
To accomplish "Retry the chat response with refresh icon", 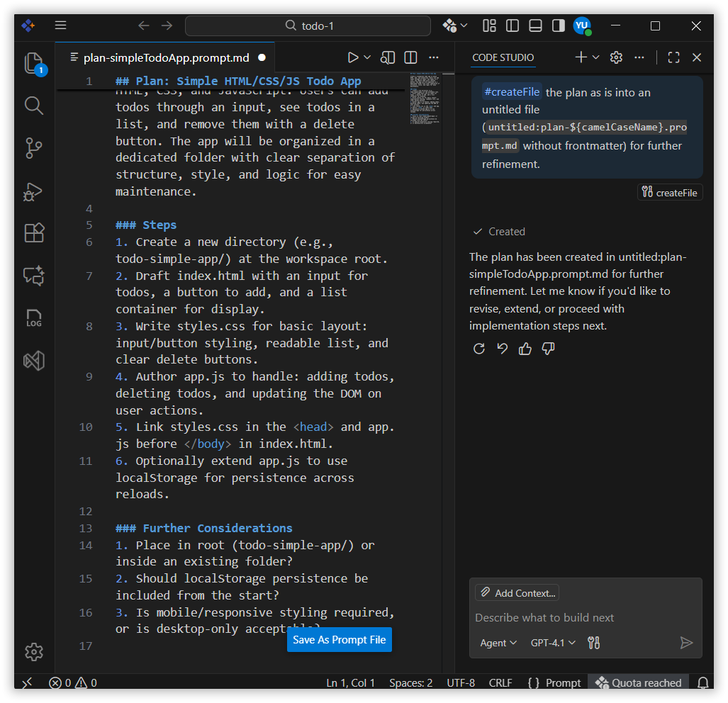I will (479, 348).
